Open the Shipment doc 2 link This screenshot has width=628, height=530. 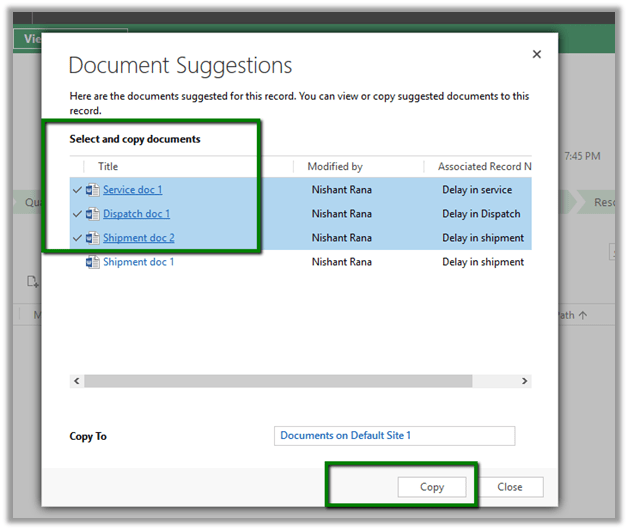point(138,238)
